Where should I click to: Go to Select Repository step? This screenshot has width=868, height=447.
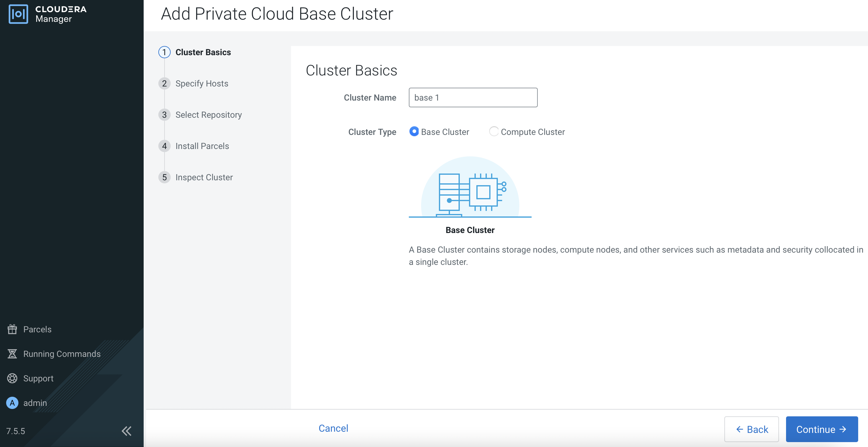pos(208,115)
